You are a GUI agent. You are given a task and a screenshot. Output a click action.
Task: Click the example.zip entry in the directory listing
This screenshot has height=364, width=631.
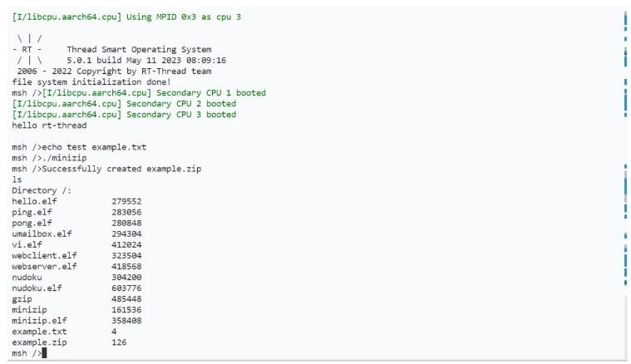39,342
